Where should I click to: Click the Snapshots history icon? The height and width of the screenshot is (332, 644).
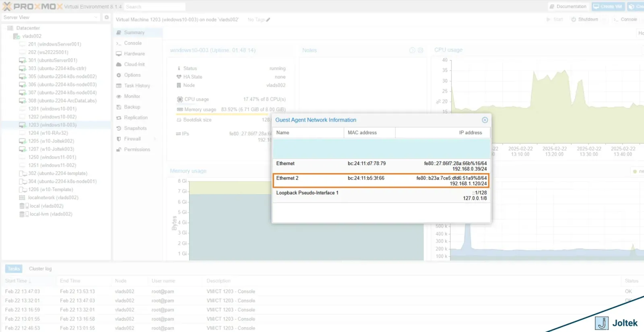coord(119,128)
